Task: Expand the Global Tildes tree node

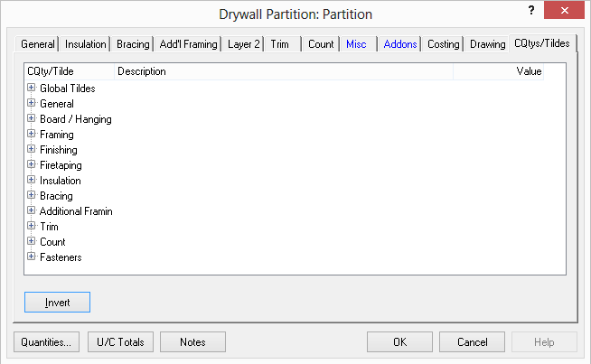Action: [32, 89]
